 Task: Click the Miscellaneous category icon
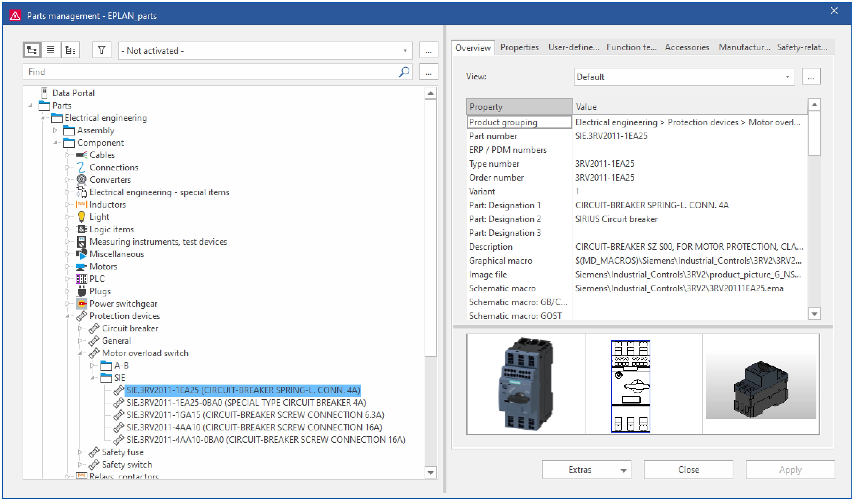(82, 254)
